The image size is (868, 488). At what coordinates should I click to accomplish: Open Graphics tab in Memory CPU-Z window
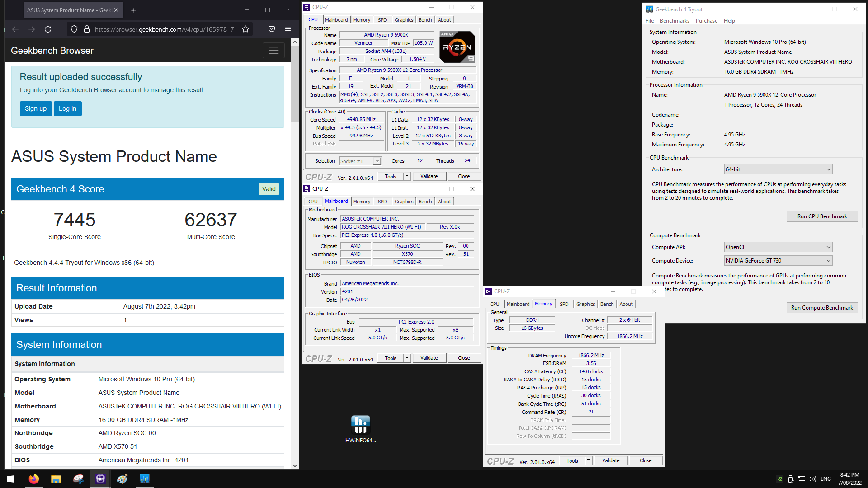pos(585,304)
